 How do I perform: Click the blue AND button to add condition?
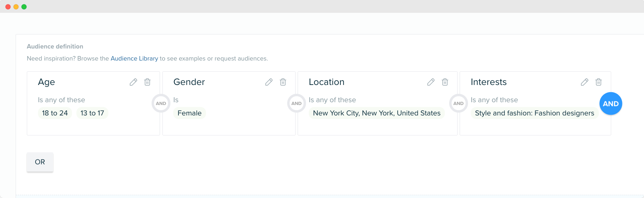click(x=610, y=103)
